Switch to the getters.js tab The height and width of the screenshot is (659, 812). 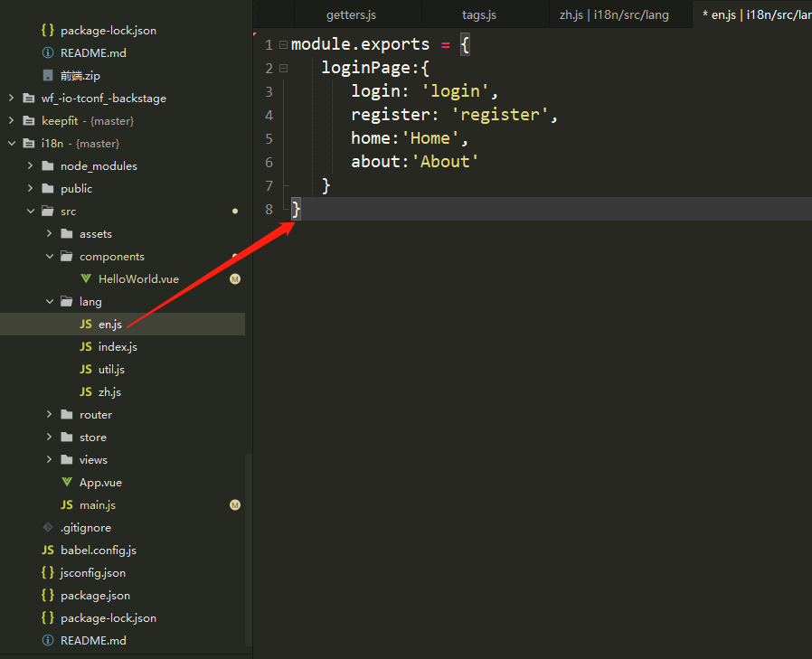pyautogui.click(x=350, y=15)
